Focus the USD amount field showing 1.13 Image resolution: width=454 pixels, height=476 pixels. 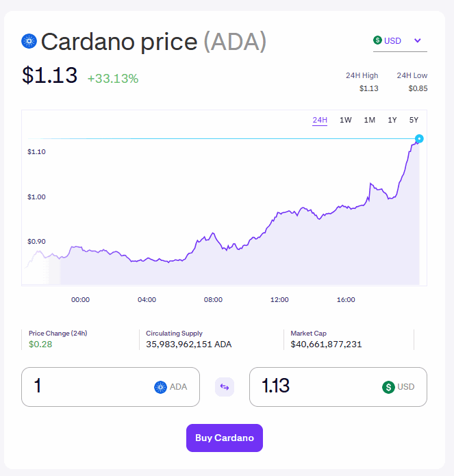pos(315,387)
